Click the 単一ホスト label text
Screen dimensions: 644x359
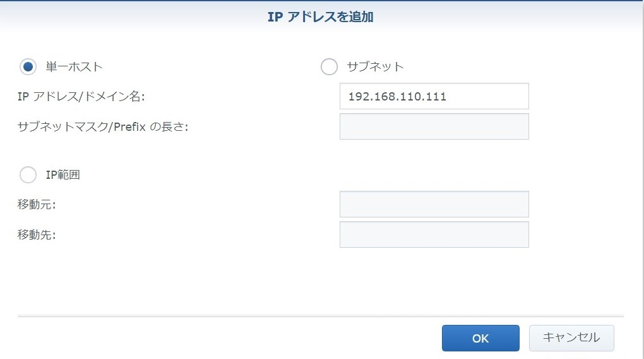click(x=74, y=66)
